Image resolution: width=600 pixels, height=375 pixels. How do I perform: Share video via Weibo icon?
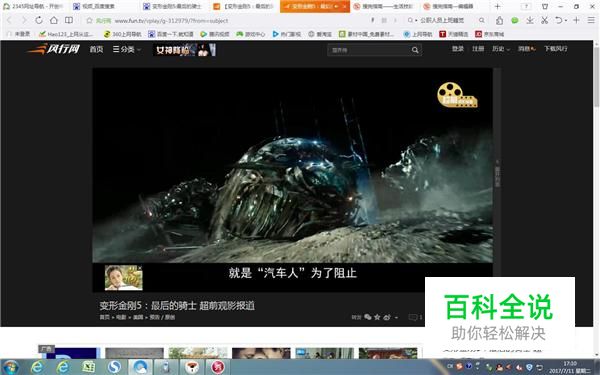click(387, 317)
